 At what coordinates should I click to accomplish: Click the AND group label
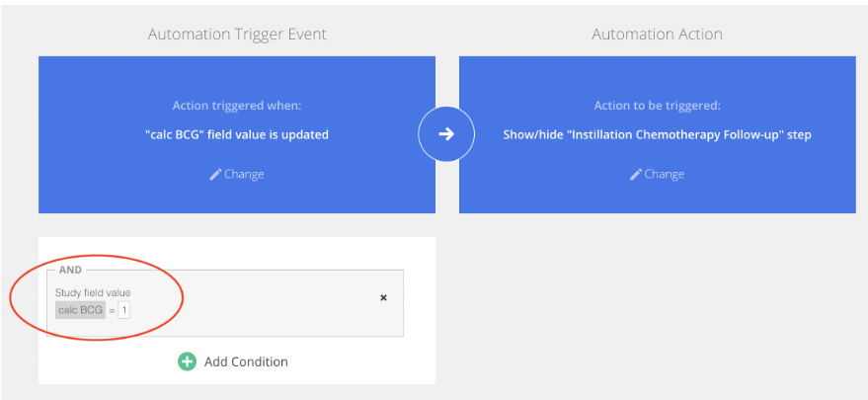pyautogui.click(x=70, y=270)
